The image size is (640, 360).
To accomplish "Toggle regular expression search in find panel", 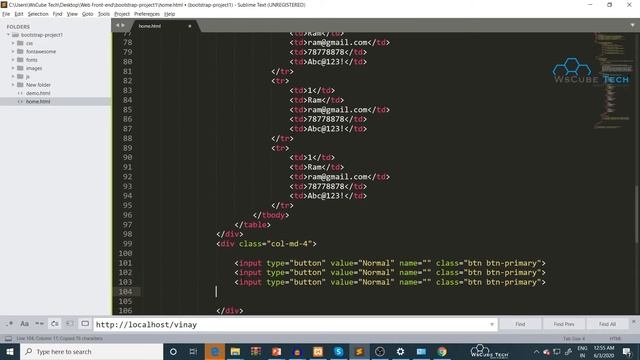I will click(x=9, y=324).
